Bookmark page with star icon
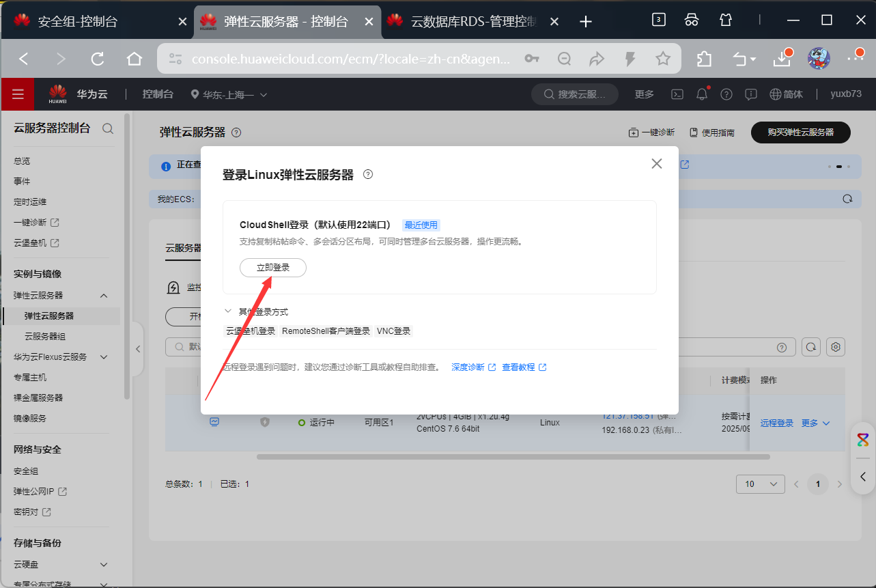876x588 pixels. coord(662,59)
